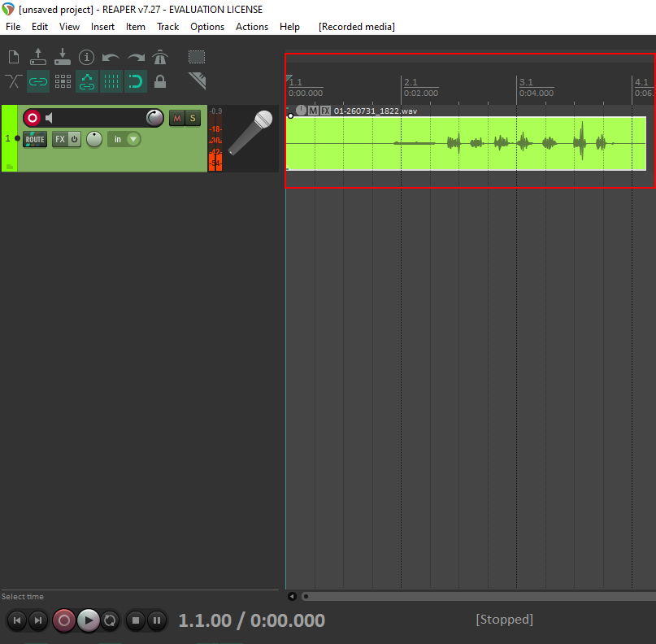Click the [Recorded media] menu bar text
Image resolution: width=656 pixels, height=644 pixels.
coord(356,27)
